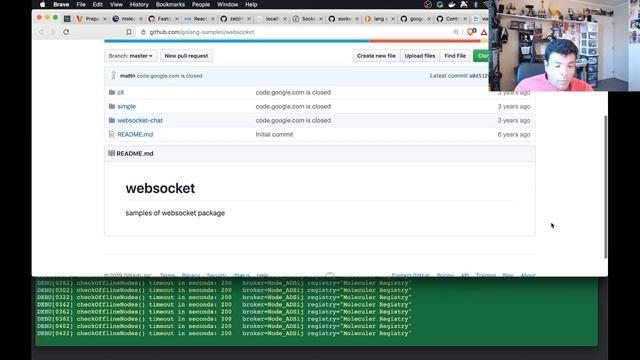Click the simple folder icon
The width and height of the screenshot is (640, 360).
(112, 106)
